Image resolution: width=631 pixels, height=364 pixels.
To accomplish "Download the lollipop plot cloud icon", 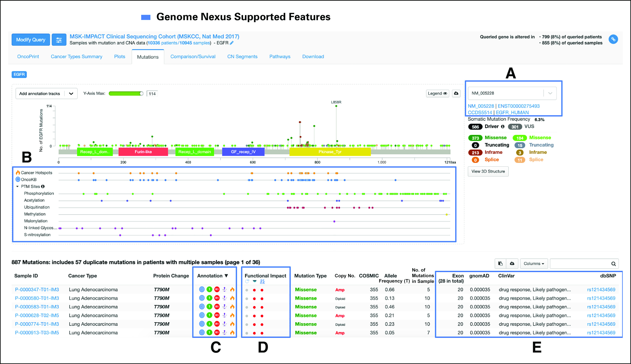I will coord(456,93).
